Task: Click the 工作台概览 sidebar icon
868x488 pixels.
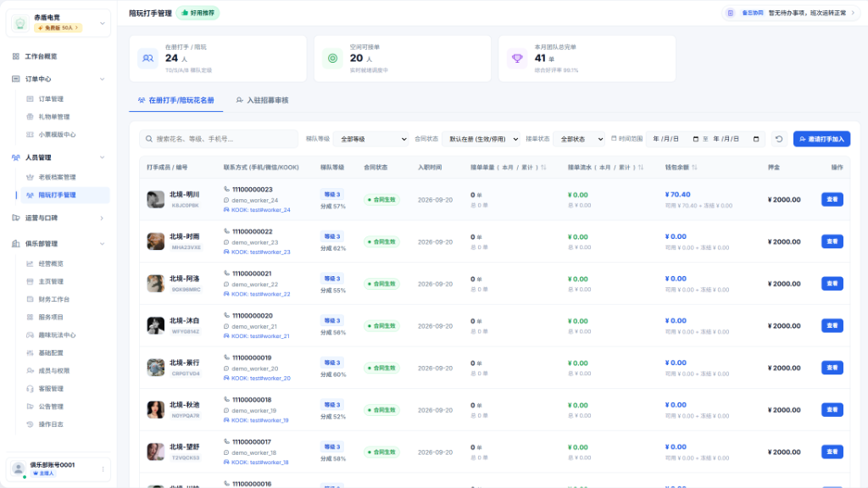Action: 15,57
